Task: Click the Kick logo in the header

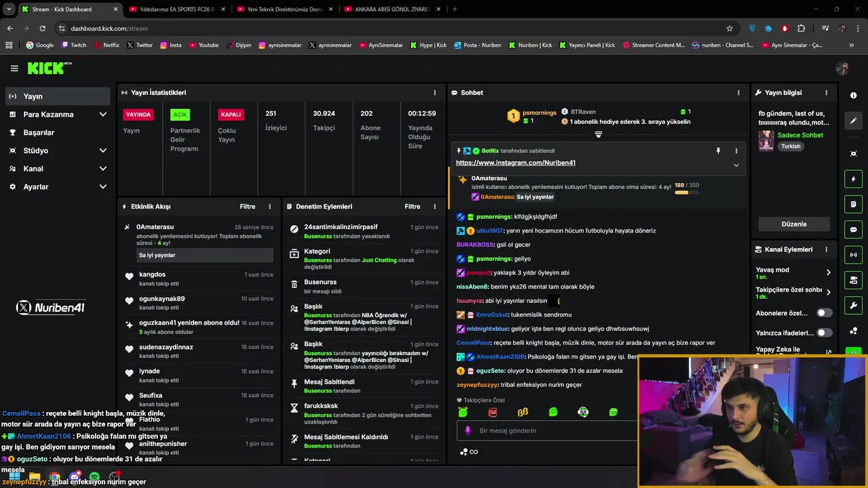Action: [49, 68]
